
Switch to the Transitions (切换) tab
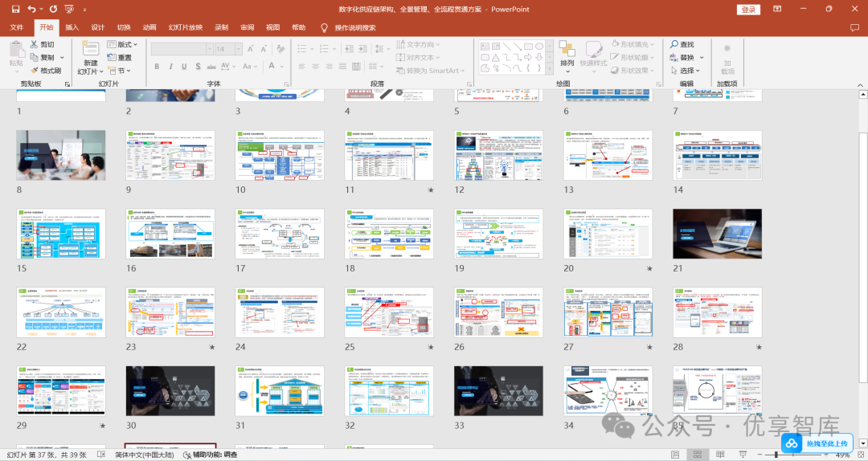[x=124, y=27]
